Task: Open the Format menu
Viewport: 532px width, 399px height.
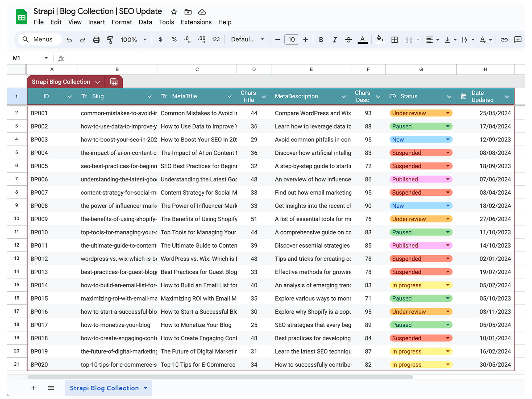Action: 122,22
